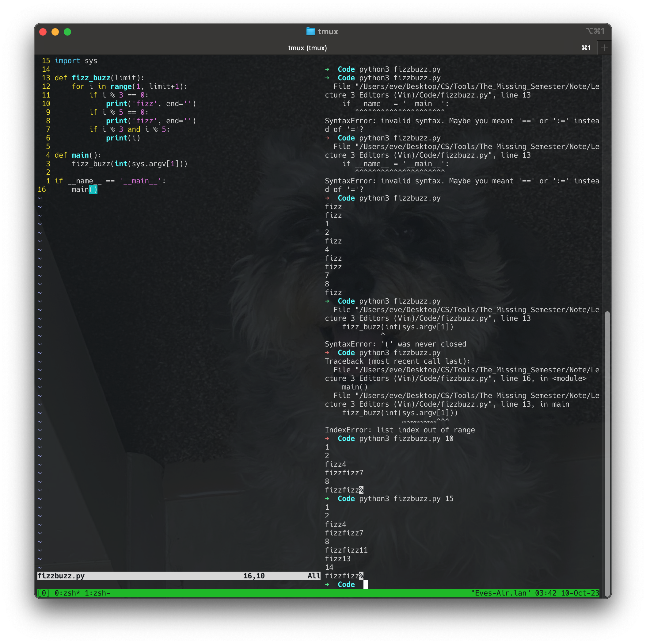The image size is (646, 644).
Task: Click the 0:zsh* window in status bar
Action: (x=67, y=593)
